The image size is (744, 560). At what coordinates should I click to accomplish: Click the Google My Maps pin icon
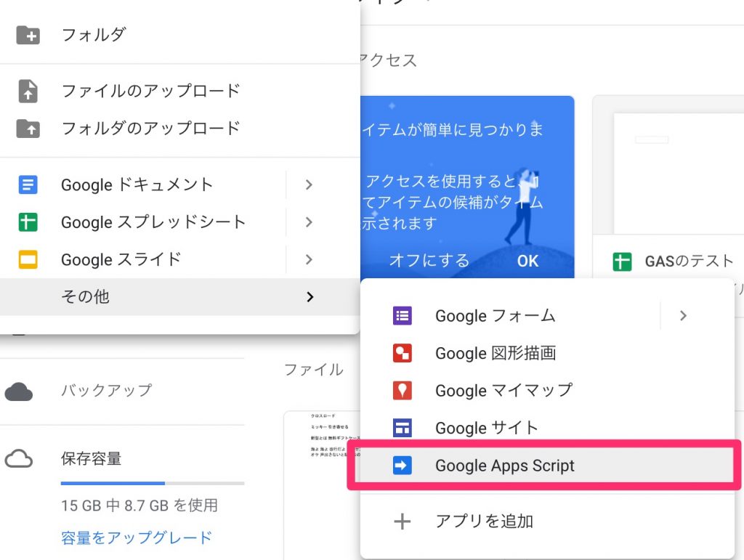[402, 391]
